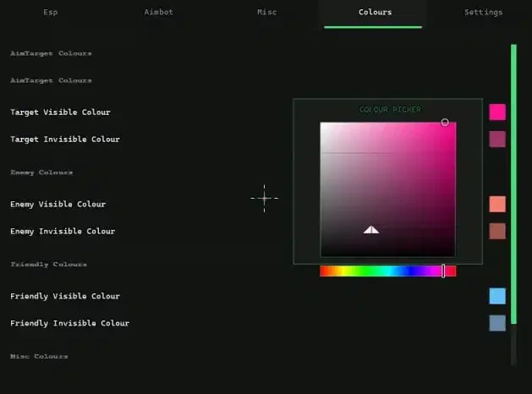
Task: Click the Friendly Colours section heading
Action: coord(48,265)
